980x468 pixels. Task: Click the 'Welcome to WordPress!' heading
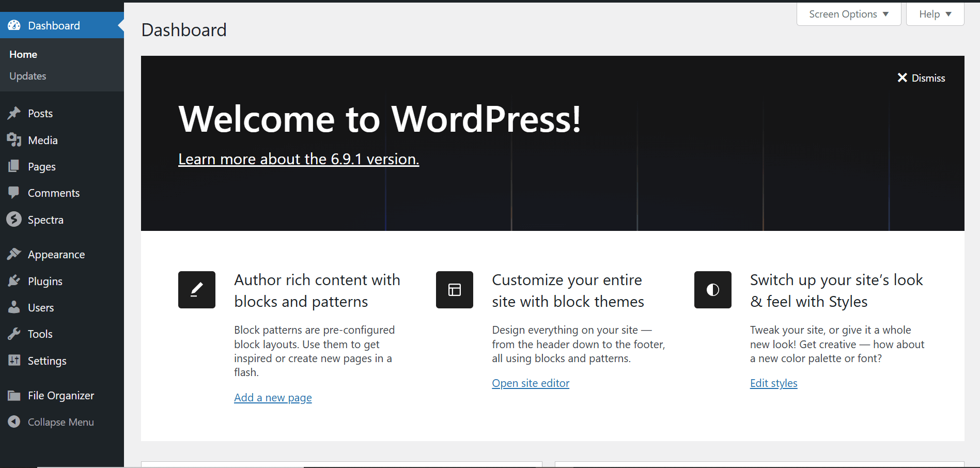pyautogui.click(x=380, y=119)
